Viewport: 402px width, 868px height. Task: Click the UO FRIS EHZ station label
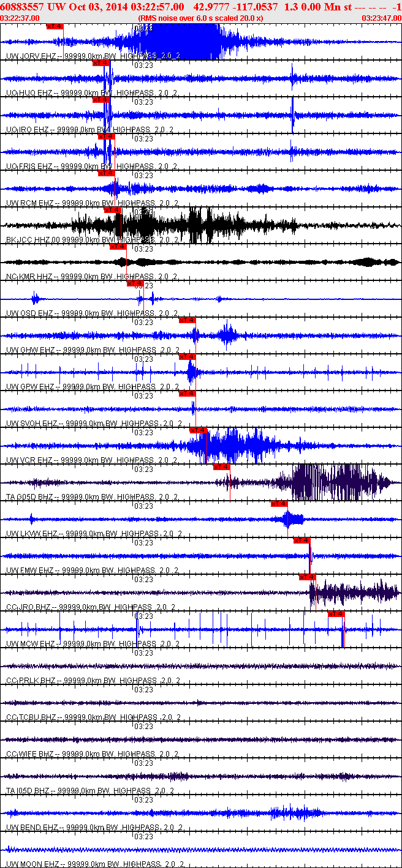pyautogui.click(x=29, y=166)
